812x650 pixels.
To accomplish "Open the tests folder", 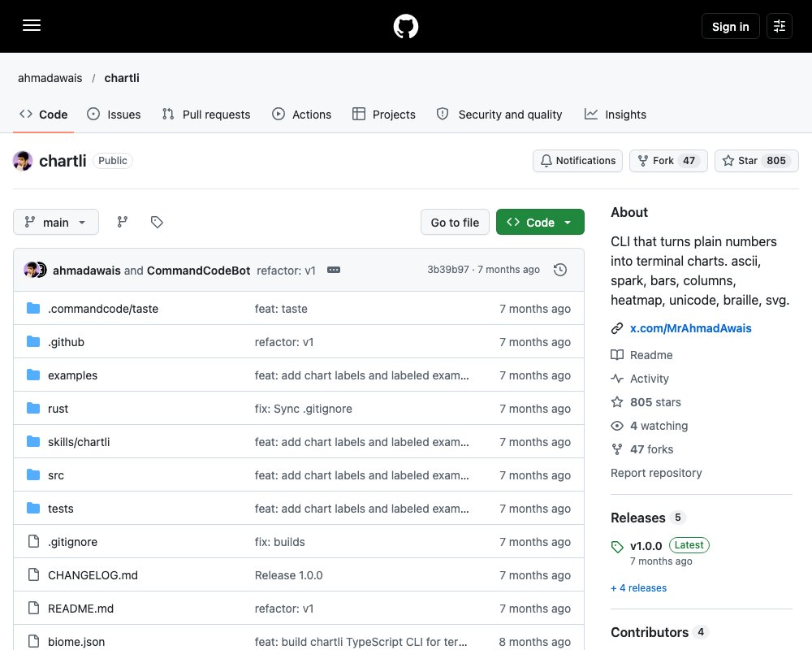I will pos(61,509).
